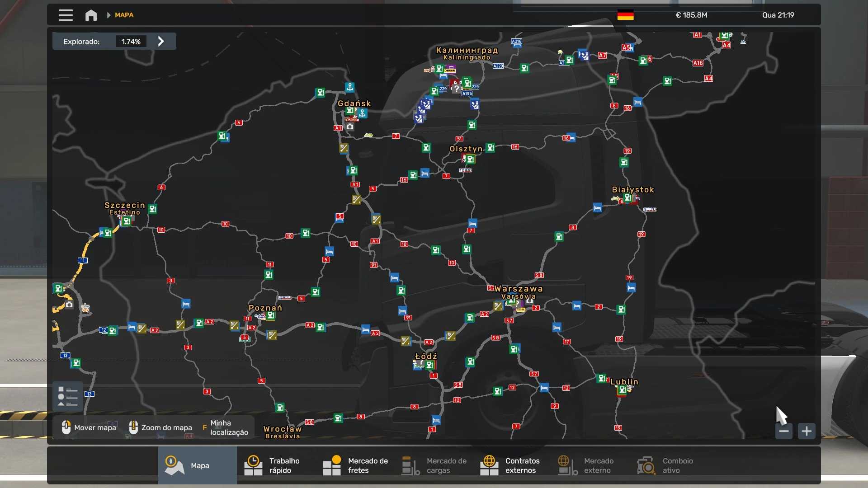The image size is (868, 488).
Task: Click the home icon in breadcrumb
Action: (91, 15)
